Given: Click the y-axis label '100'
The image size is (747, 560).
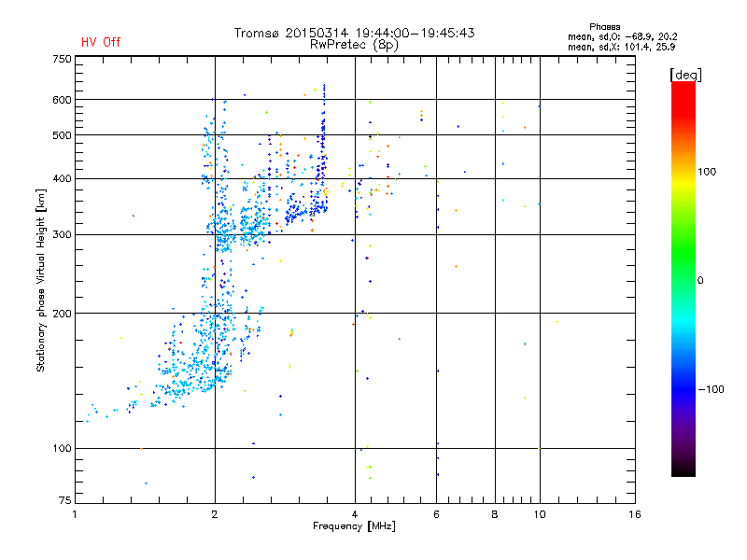Looking at the screenshot, I should pos(62,449).
